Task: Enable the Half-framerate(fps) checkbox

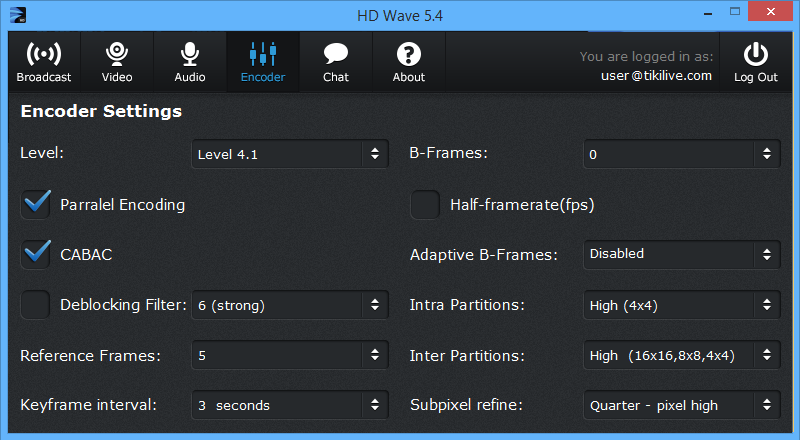Action: [425, 205]
